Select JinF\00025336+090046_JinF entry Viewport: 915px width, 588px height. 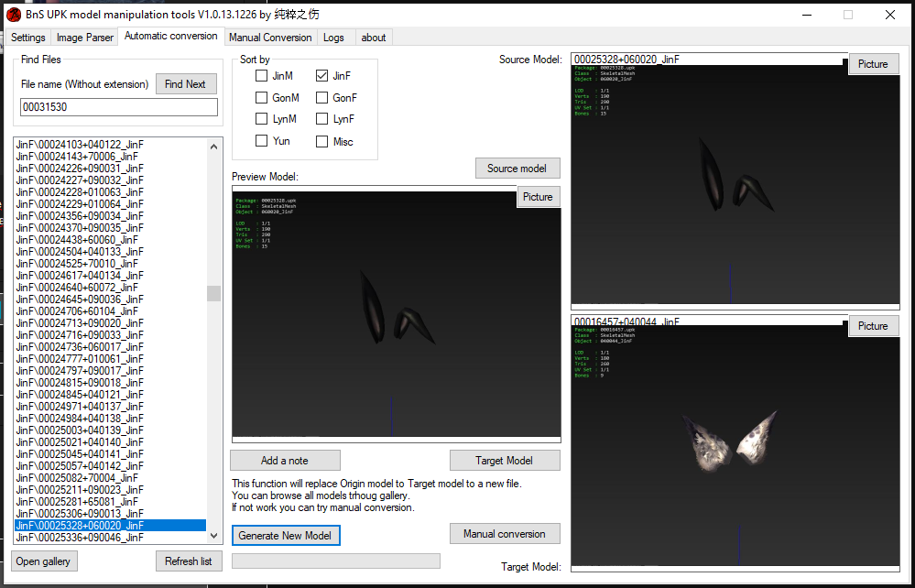click(110, 538)
